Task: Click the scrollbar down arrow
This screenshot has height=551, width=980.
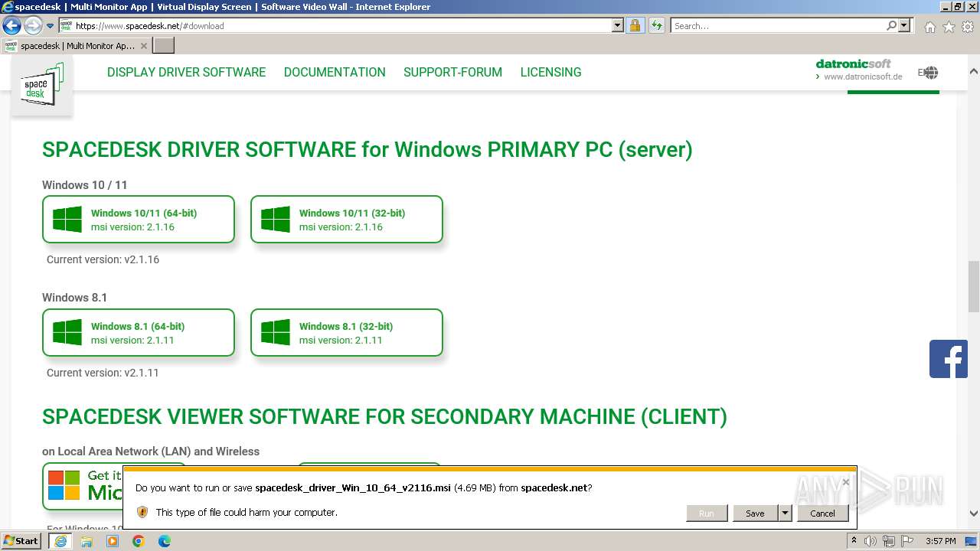Action: [974, 514]
